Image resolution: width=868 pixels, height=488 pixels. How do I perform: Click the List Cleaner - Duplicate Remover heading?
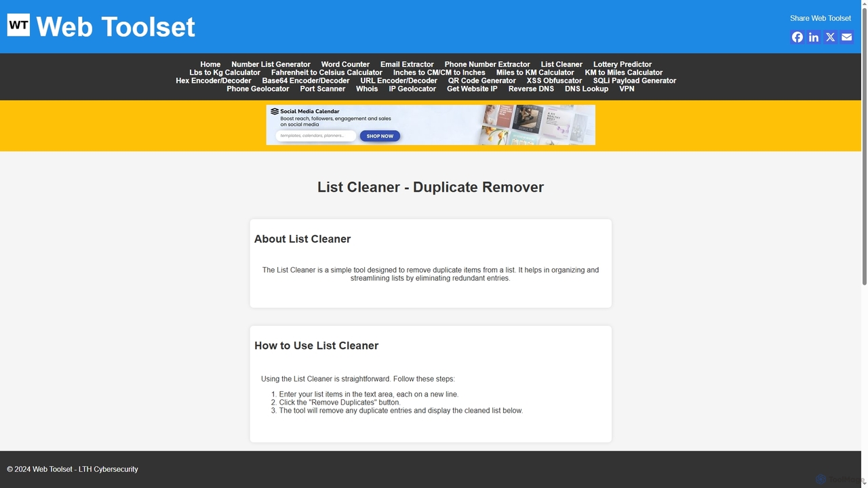click(431, 187)
